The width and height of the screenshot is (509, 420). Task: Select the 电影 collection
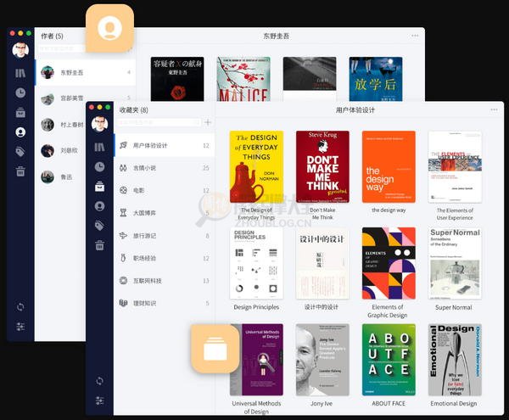click(x=165, y=191)
